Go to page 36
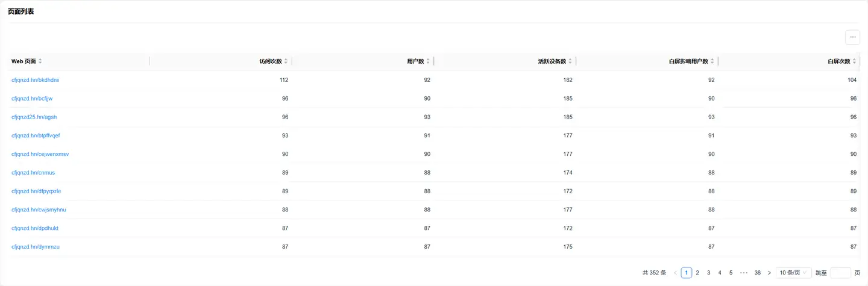 (x=758, y=273)
